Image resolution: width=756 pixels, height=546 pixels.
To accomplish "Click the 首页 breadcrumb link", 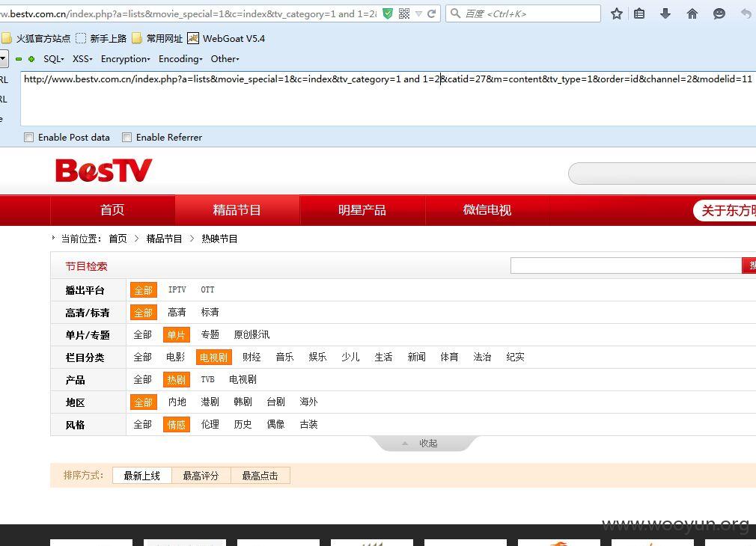I will [x=118, y=239].
